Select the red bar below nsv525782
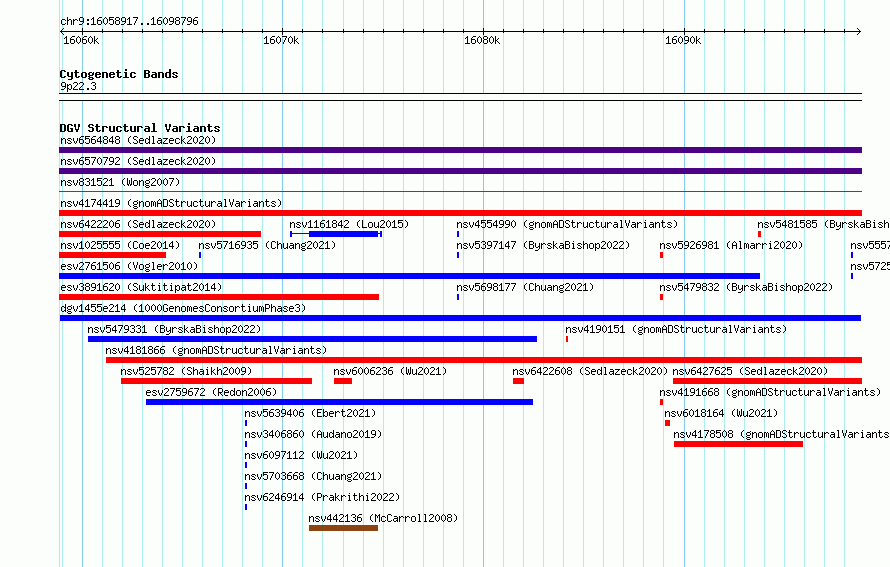The height and width of the screenshot is (567, 890). tap(216, 381)
